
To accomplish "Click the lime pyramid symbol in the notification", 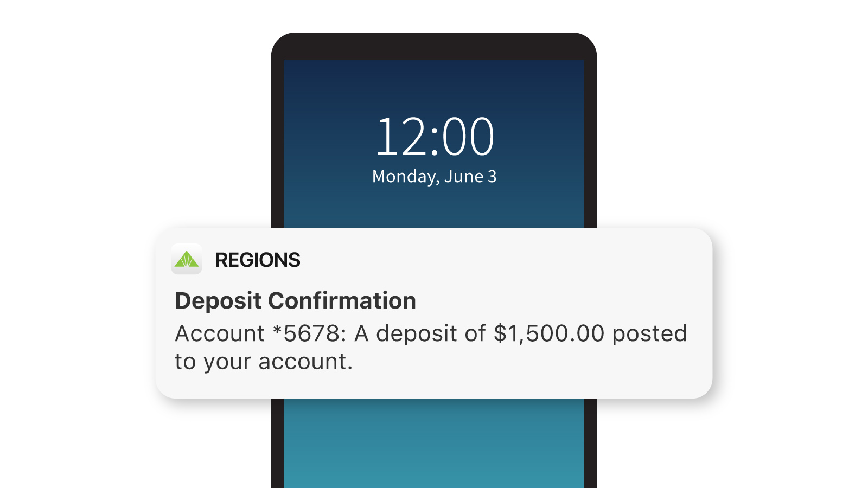I will (187, 259).
